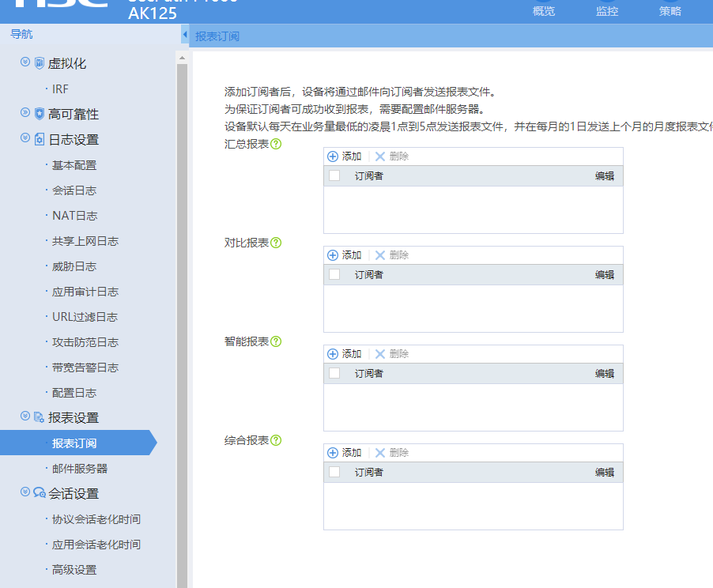Switch to the 策略 top tab
The width and height of the screenshot is (713, 588).
click(670, 11)
